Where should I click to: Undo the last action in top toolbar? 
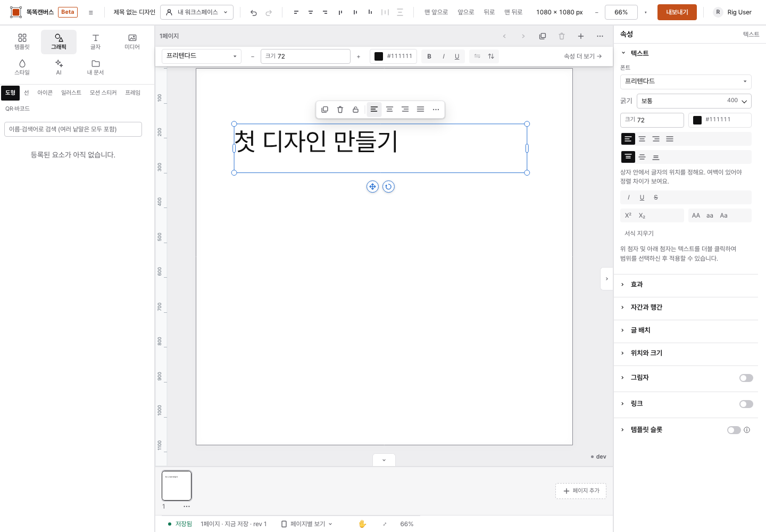coord(254,12)
